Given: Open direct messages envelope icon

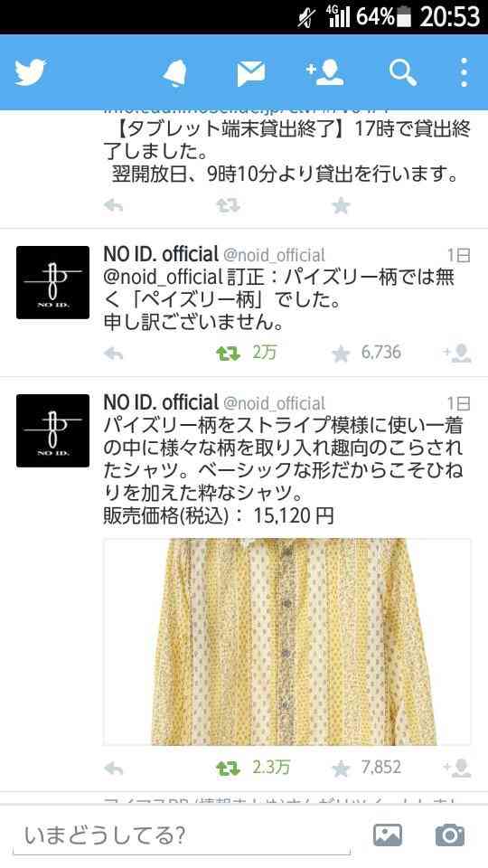Looking at the screenshot, I should [250, 73].
